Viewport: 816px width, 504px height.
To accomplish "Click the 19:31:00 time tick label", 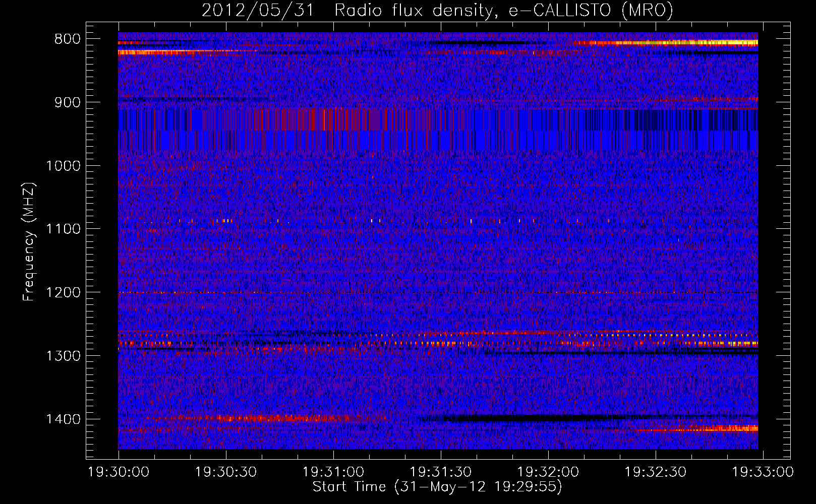I will [x=333, y=472].
